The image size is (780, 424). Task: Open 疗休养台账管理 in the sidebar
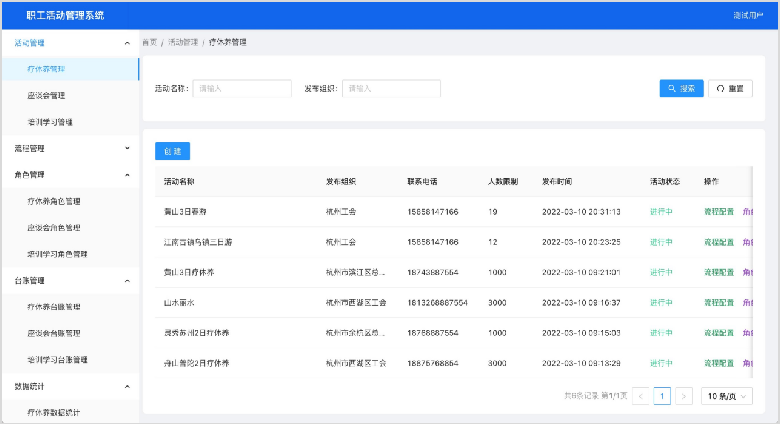pyautogui.click(x=54, y=306)
